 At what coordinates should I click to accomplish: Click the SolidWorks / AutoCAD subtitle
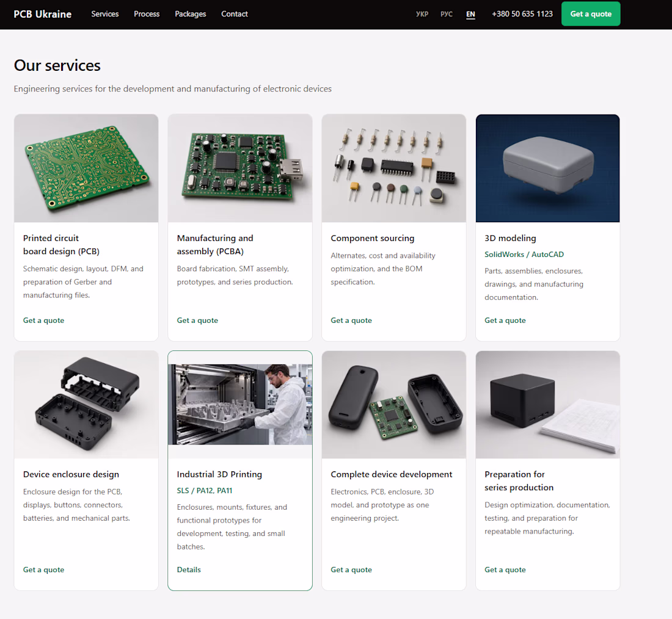pos(524,255)
